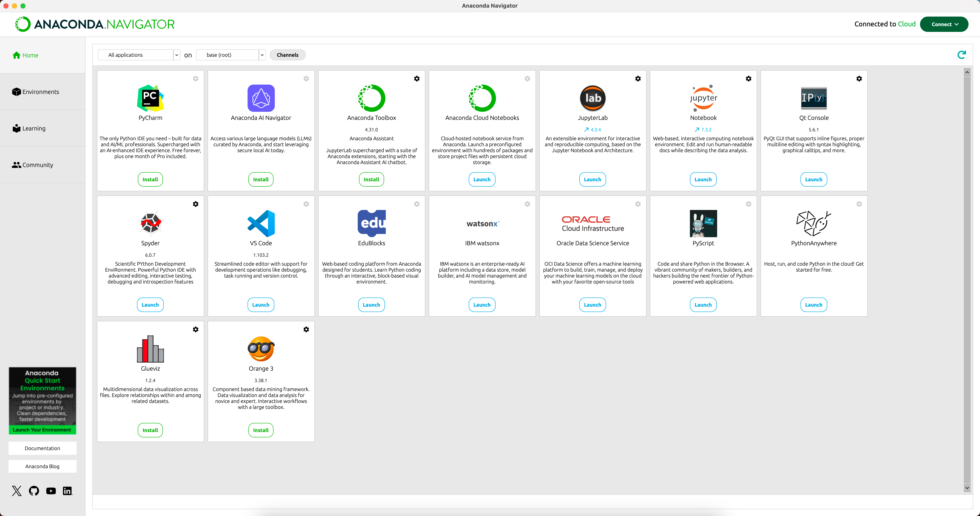Click the LinkedIn icon in sidebar

(67, 490)
